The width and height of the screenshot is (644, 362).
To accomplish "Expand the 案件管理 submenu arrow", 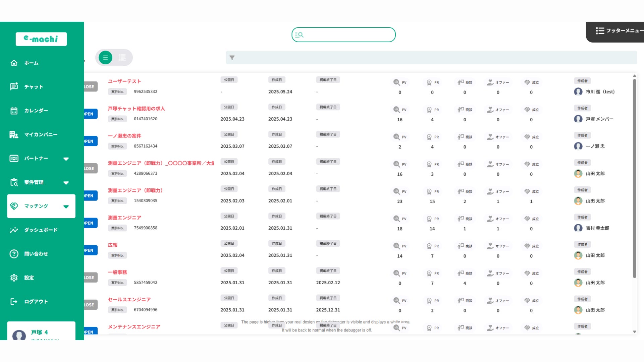I will tap(66, 183).
